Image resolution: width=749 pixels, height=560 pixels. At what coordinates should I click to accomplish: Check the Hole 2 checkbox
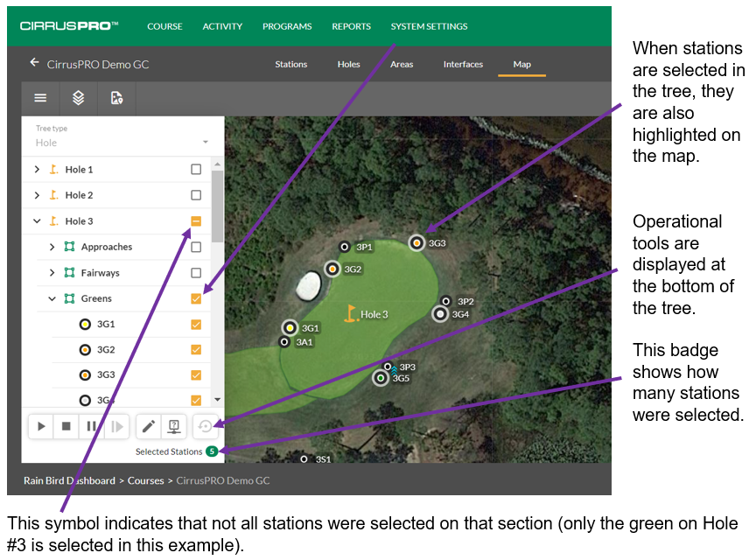196,195
